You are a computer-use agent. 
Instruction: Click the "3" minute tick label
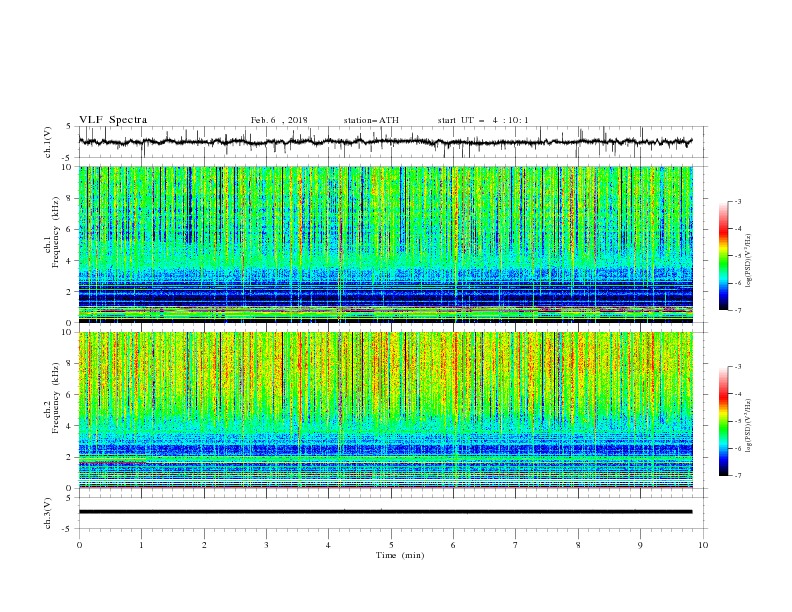267,545
